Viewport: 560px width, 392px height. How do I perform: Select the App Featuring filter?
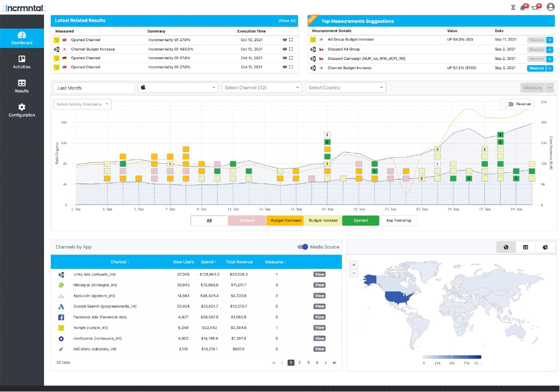(398, 221)
